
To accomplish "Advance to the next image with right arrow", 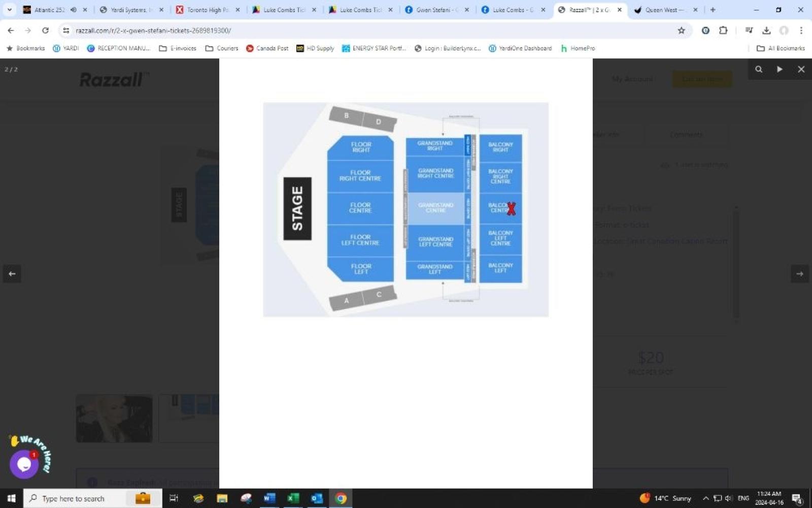I will [799, 274].
